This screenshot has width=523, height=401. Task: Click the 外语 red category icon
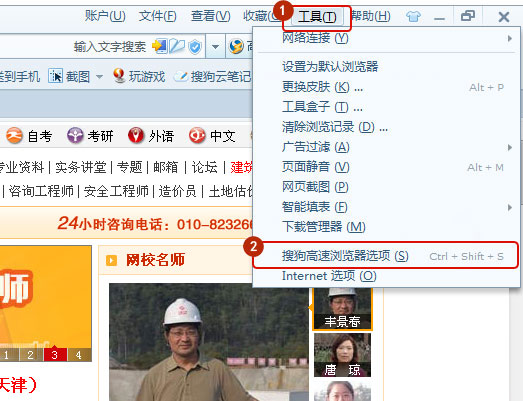136,136
